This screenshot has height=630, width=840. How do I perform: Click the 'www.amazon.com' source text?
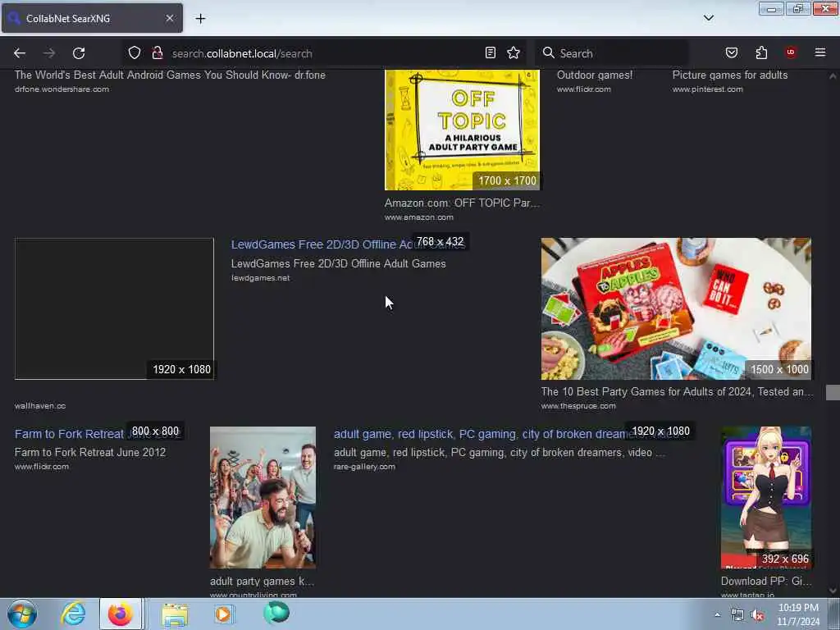coord(419,217)
